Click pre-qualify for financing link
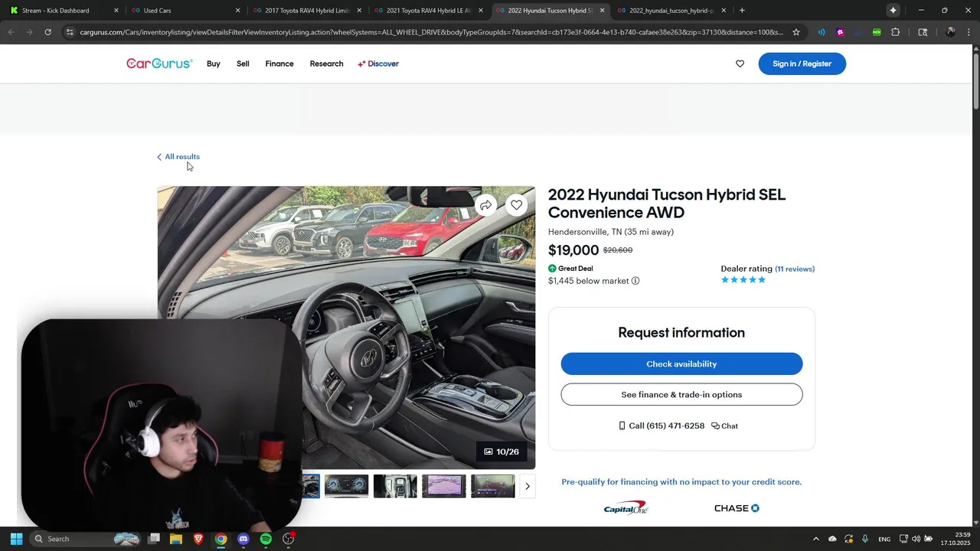Viewport: 980px width, 551px height. pyautogui.click(x=681, y=482)
